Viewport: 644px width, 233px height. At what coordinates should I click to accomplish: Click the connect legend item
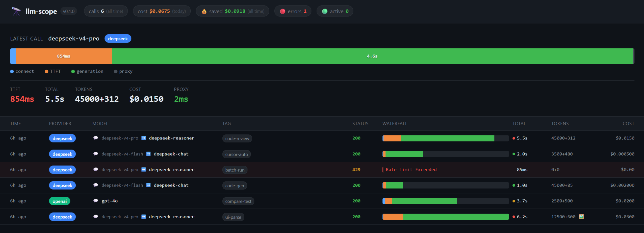[x=22, y=71]
